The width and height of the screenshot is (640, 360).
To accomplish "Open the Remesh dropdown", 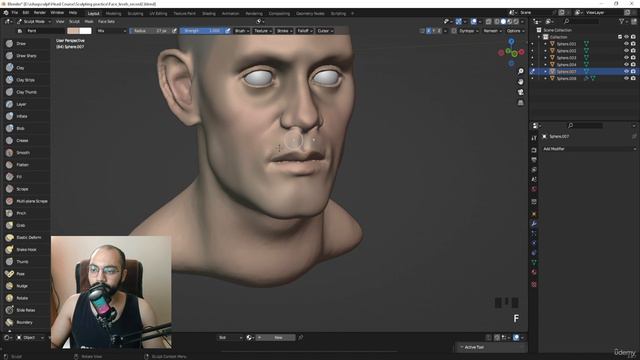I will click(492, 31).
